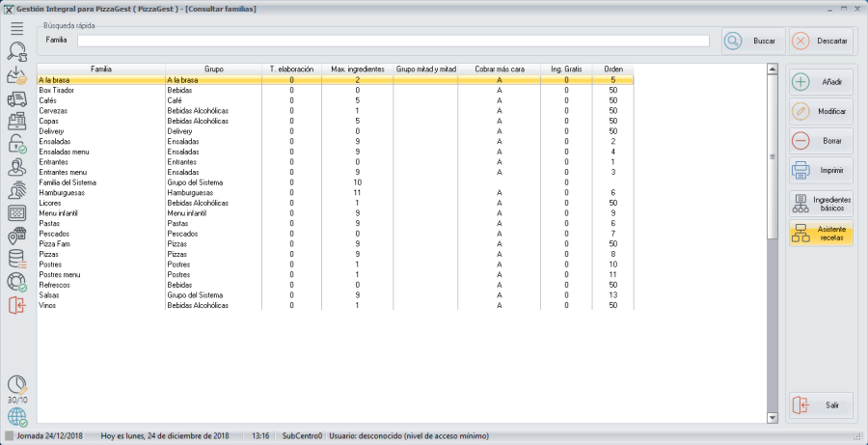Click the lifebuoy support icon in sidebar
Viewport: 868px width, 445px height.
pos(16,282)
